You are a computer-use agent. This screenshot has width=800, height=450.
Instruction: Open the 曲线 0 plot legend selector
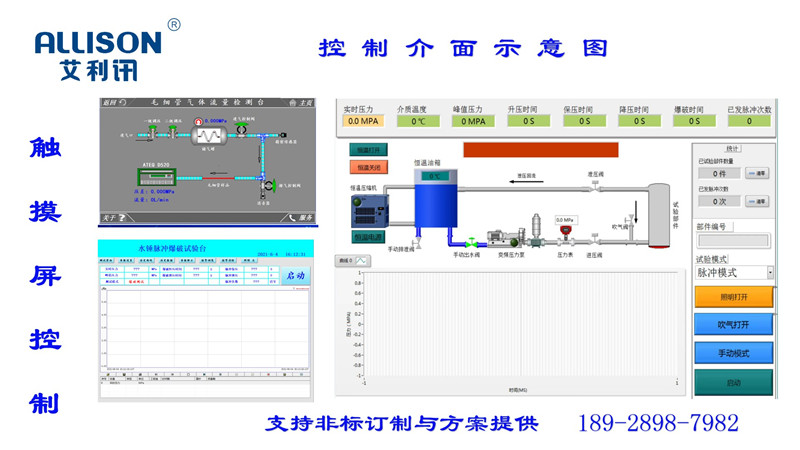[x=354, y=261]
